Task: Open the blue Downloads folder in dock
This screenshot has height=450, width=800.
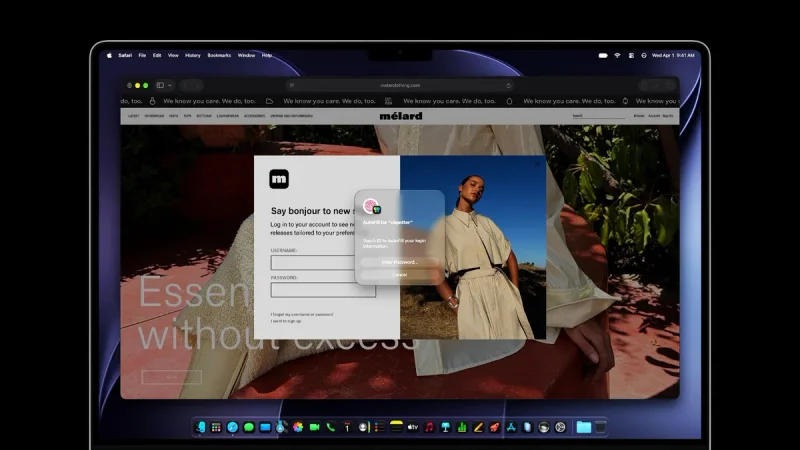Action: pyautogui.click(x=584, y=427)
